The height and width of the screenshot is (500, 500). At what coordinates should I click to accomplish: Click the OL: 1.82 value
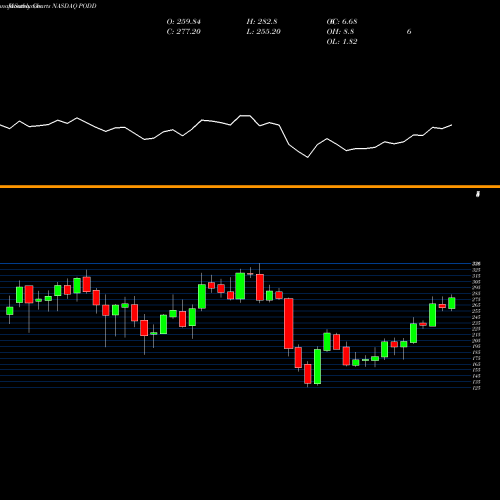(342, 42)
